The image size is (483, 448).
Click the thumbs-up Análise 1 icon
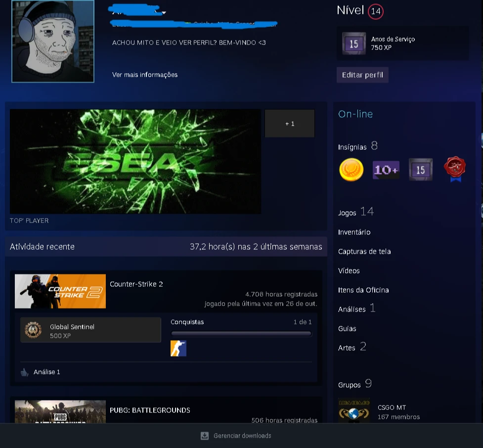click(25, 372)
